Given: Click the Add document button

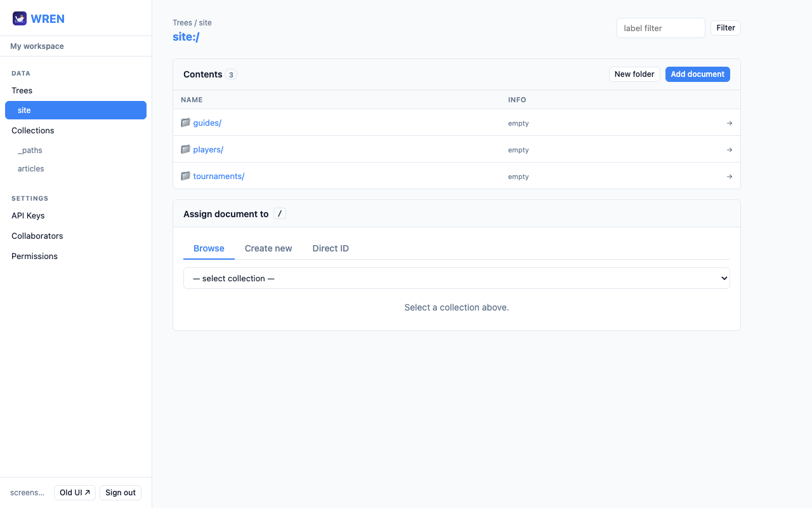Looking at the screenshot, I should click(697, 74).
